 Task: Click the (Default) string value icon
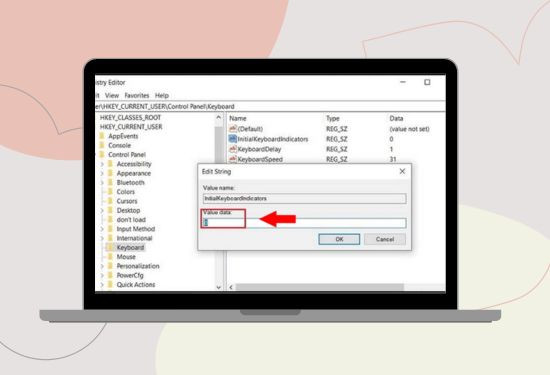pos(233,129)
